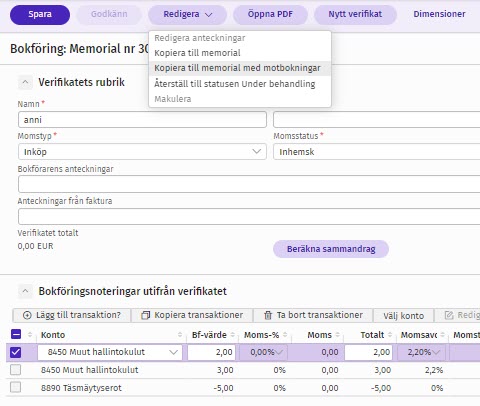This screenshot has height=406, width=480.
Task: Click the Lägg till transaktion? button
Action: [72, 315]
